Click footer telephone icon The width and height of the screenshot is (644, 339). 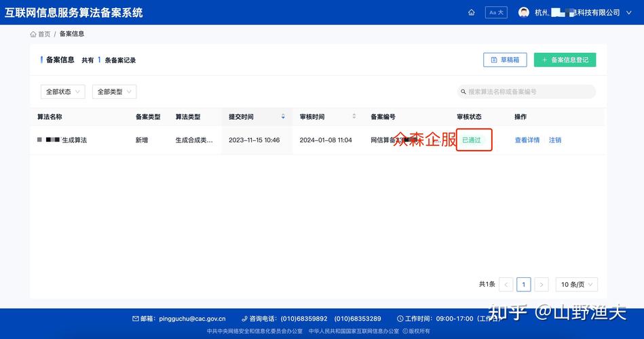[x=244, y=319]
